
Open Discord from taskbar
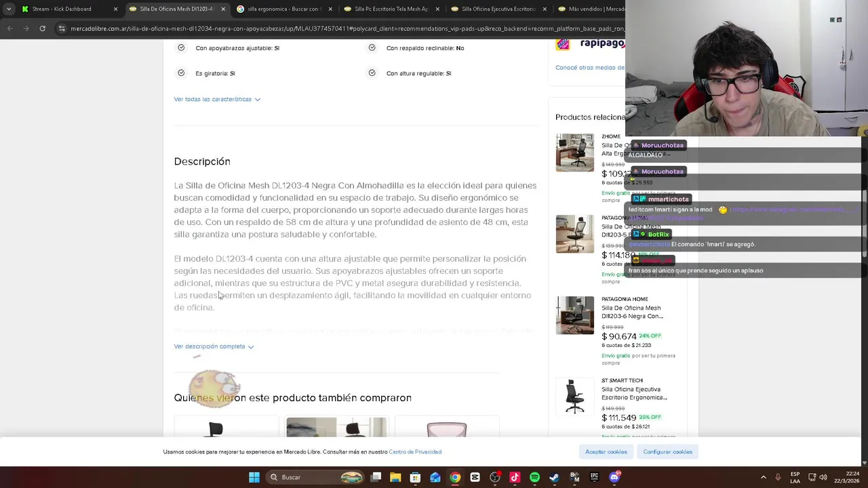point(614,477)
